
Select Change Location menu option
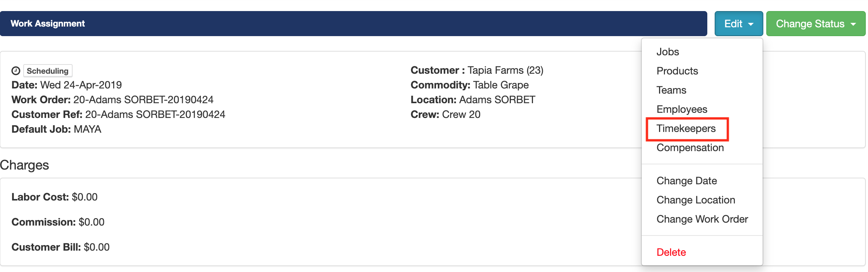[696, 200]
